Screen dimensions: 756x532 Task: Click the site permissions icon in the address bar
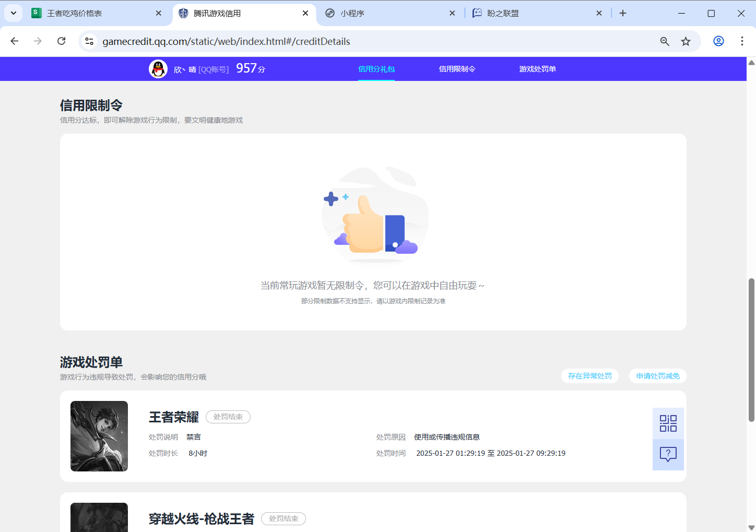point(89,41)
